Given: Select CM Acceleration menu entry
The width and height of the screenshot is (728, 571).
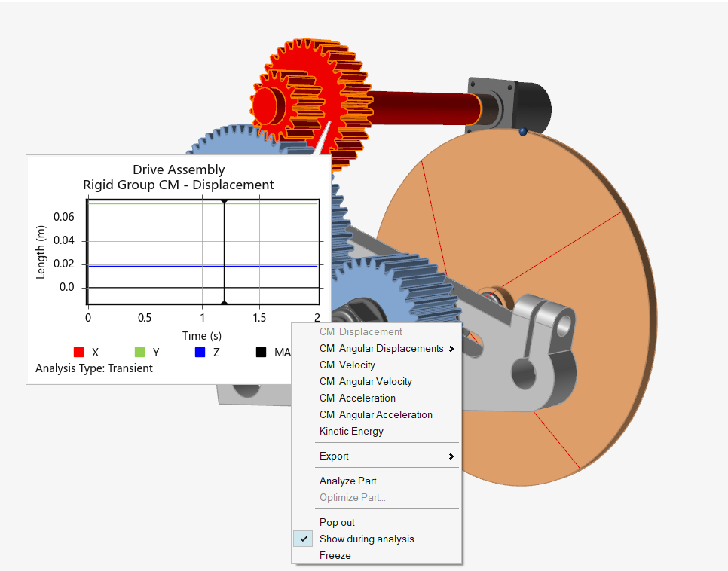Looking at the screenshot, I should pos(357,398).
